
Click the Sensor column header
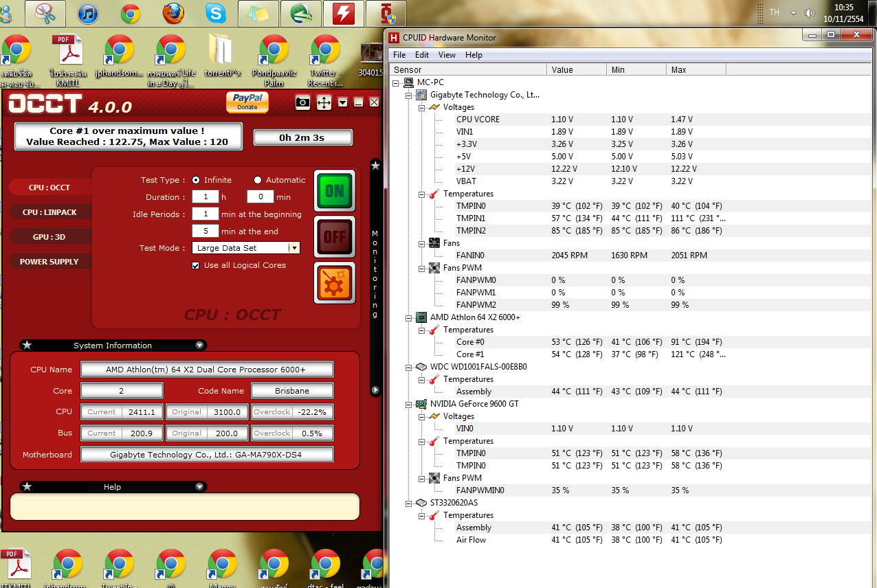pos(469,69)
